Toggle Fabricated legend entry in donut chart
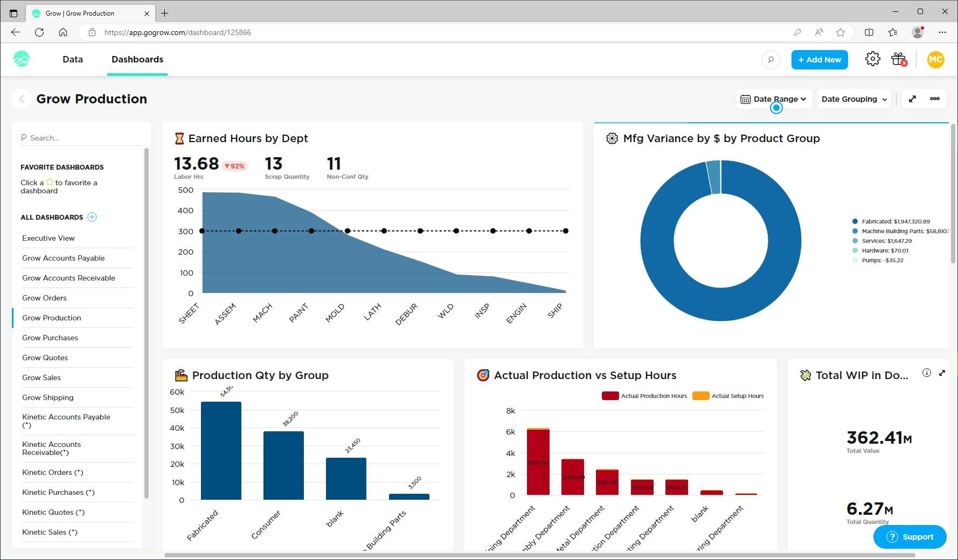 click(x=895, y=221)
